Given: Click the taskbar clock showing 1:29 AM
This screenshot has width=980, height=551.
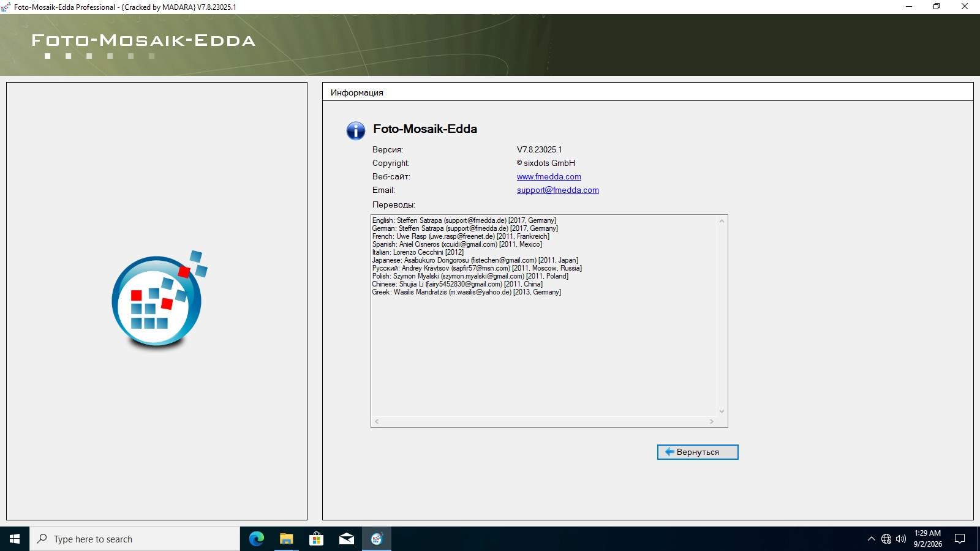Looking at the screenshot, I should click(x=927, y=539).
